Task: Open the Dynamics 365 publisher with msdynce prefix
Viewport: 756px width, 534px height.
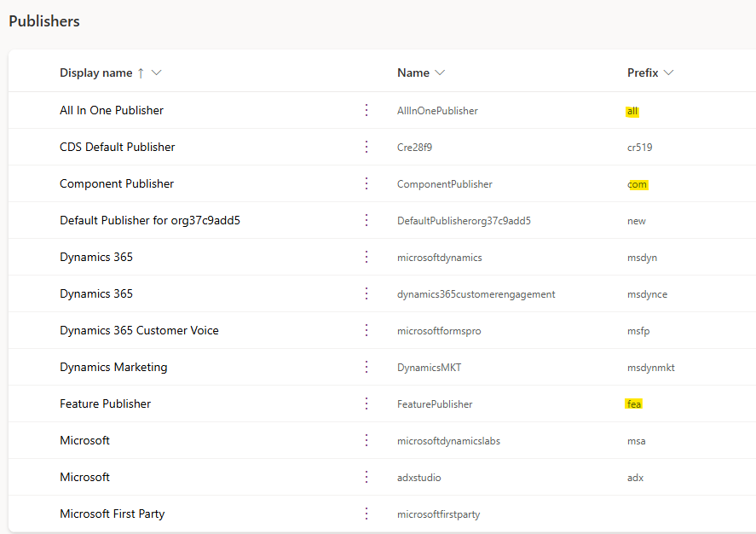Action: (x=96, y=293)
